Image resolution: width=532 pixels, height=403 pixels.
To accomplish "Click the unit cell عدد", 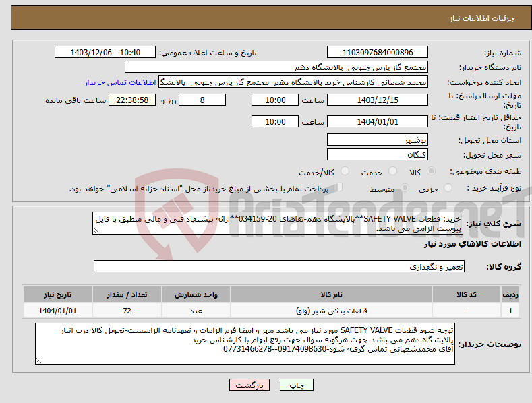I will tap(196, 311).
